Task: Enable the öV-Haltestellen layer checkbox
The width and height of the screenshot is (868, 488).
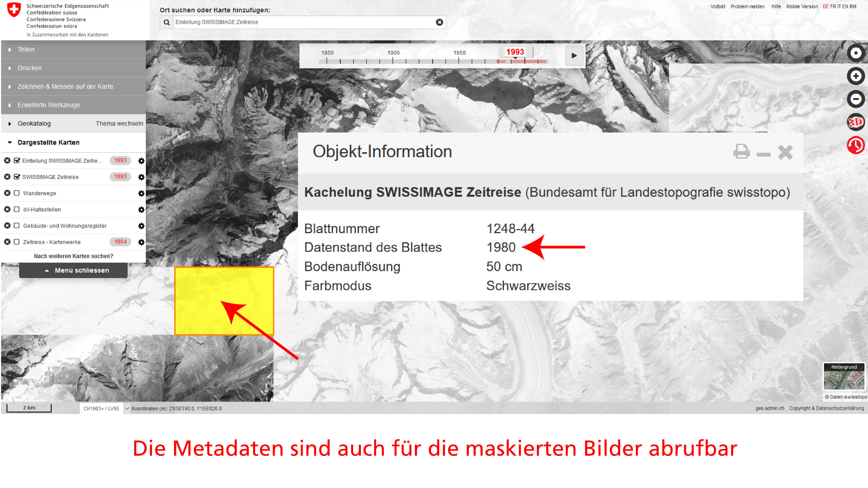Action: coord(16,210)
